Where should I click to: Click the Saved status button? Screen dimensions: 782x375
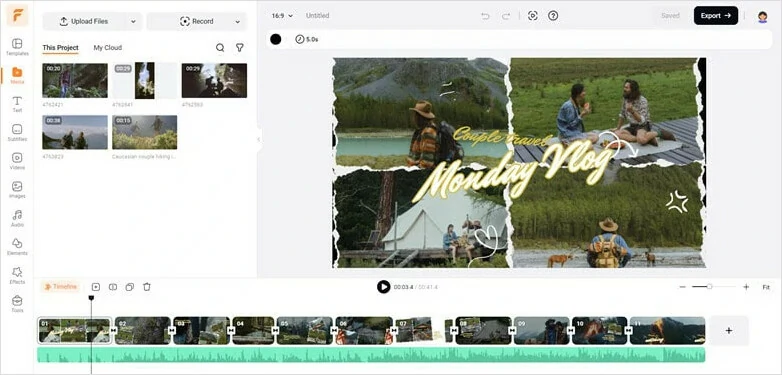click(x=670, y=15)
